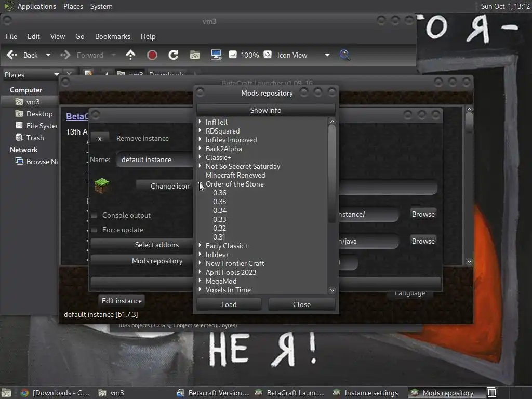This screenshot has width=532, height=399.
Task: Click the Reload icon in file manager toolbar
Action: (174, 55)
